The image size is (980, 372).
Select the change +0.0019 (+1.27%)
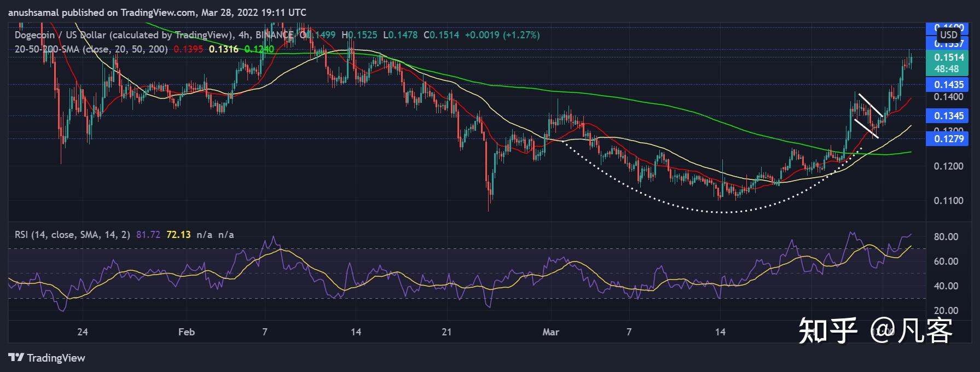502,35
